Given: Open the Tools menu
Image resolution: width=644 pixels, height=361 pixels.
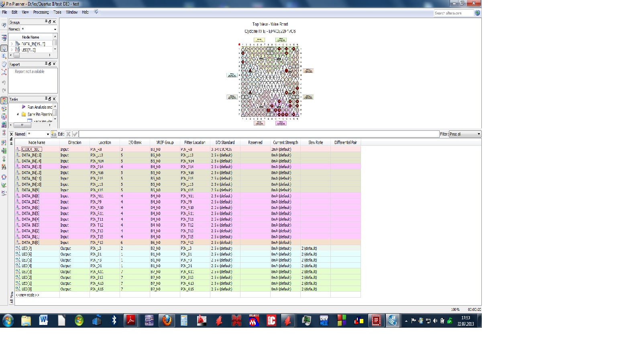Looking at the screenshot, I should point(57,12).
